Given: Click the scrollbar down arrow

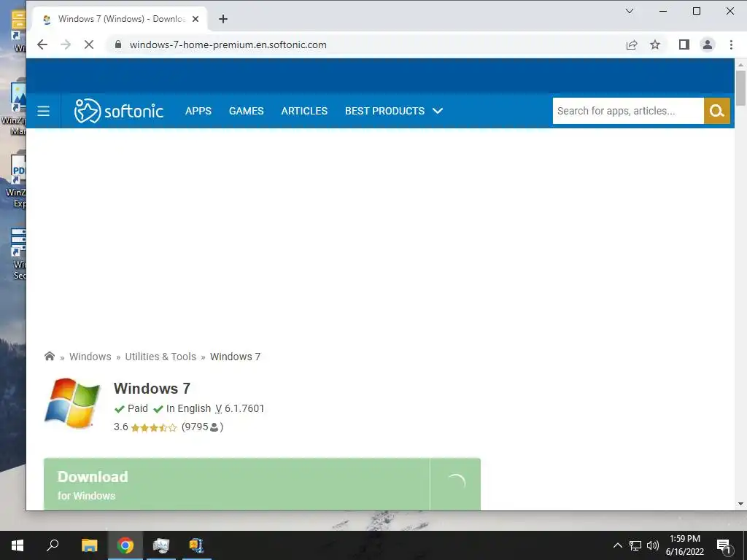Looking at the screenshot, I should pyautogui.click(x=740, y=504).
